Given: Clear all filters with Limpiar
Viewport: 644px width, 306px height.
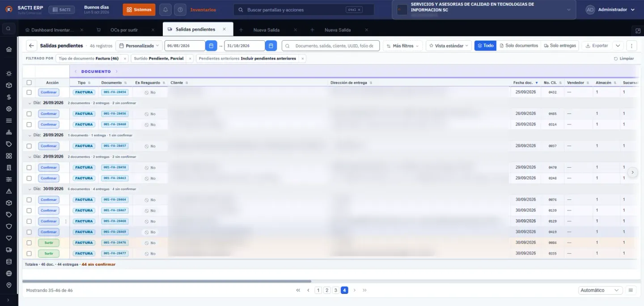Looking at the screenshot, I should click(624, 59).
